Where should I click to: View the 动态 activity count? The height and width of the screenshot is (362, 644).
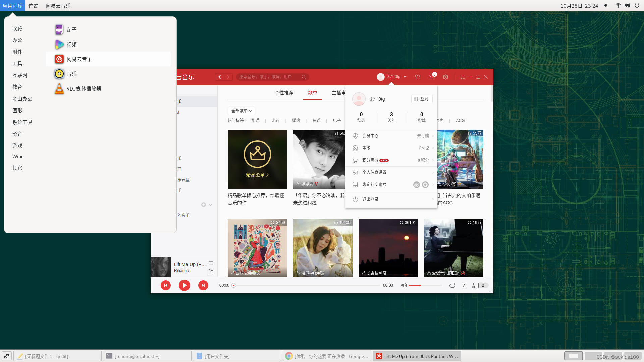(361, 117)
